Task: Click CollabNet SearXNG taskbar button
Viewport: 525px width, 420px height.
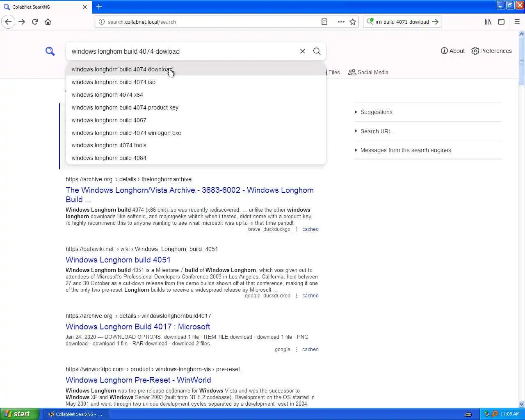Action: click(76, 414)
